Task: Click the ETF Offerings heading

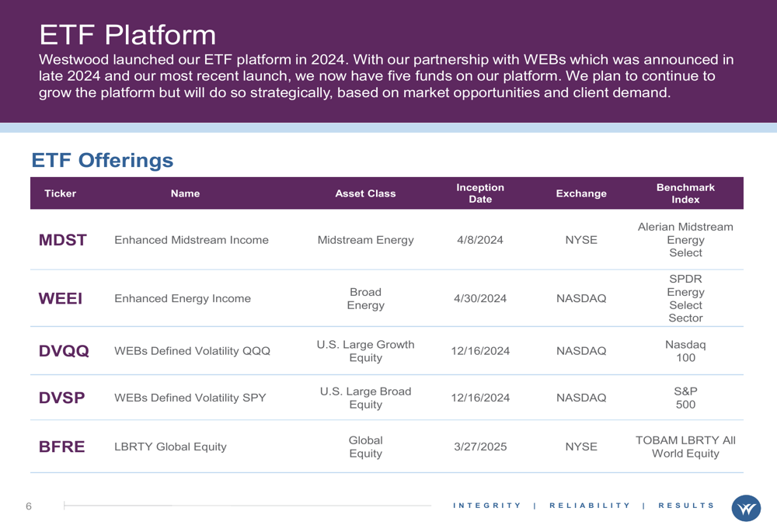Action: click(102, 161)
